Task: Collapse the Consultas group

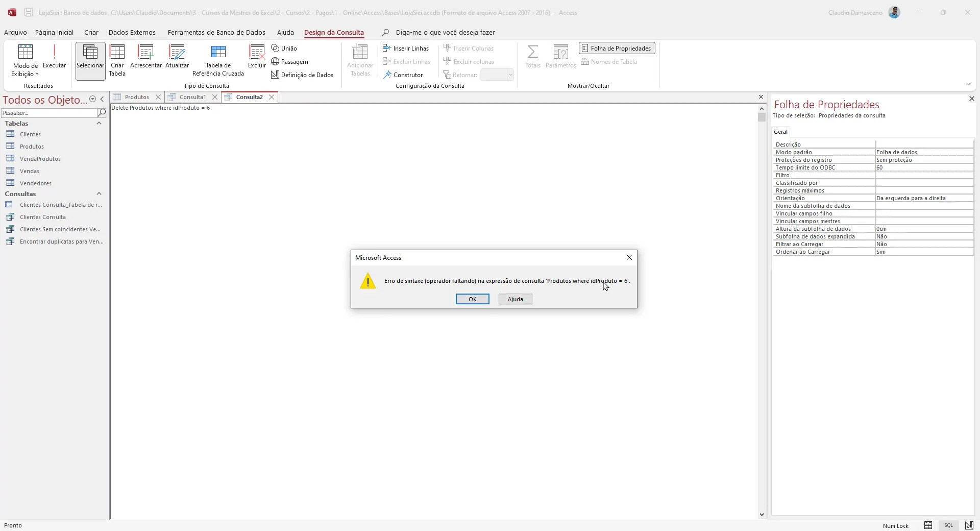Action: tap(100, 194)
